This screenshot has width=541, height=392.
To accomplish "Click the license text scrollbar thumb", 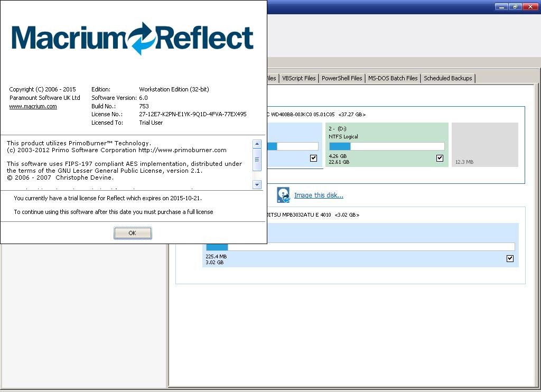I will (257, 159).
